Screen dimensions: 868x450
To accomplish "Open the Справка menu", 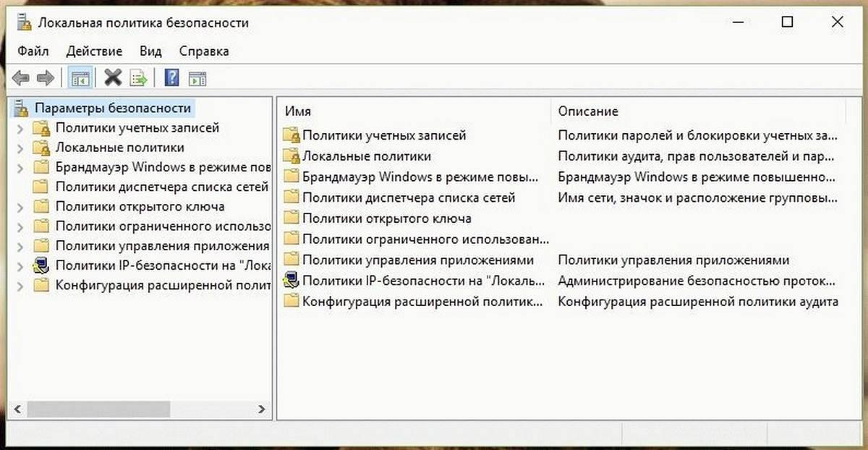I will click(x=204, y=51).
